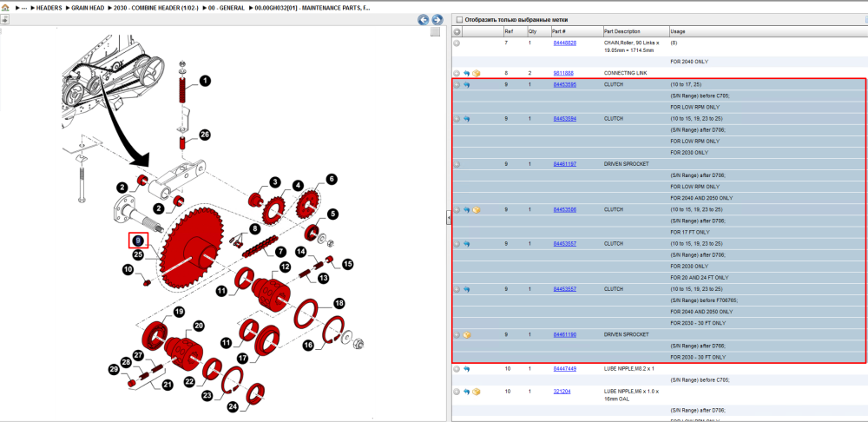Click circle icon on DRIVEN SPROCKET 84461197 row
This screenshot has height=422, width=868.
pyautogui.click(x=457, y=164)
